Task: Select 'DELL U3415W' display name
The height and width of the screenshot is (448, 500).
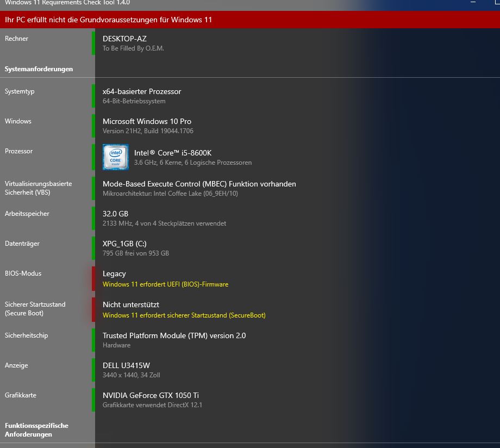Action: [x=126, y=365]
